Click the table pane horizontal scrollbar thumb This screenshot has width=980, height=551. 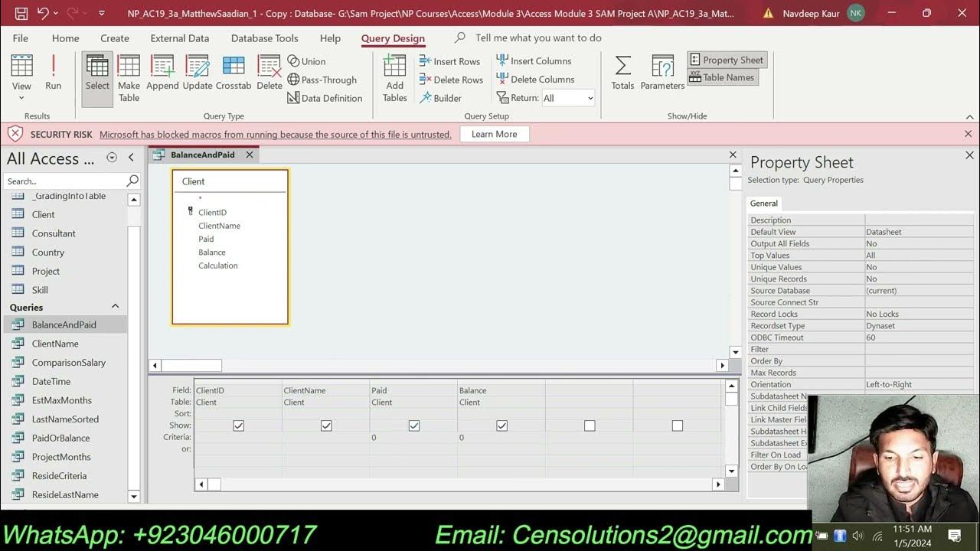click(191, 366)
